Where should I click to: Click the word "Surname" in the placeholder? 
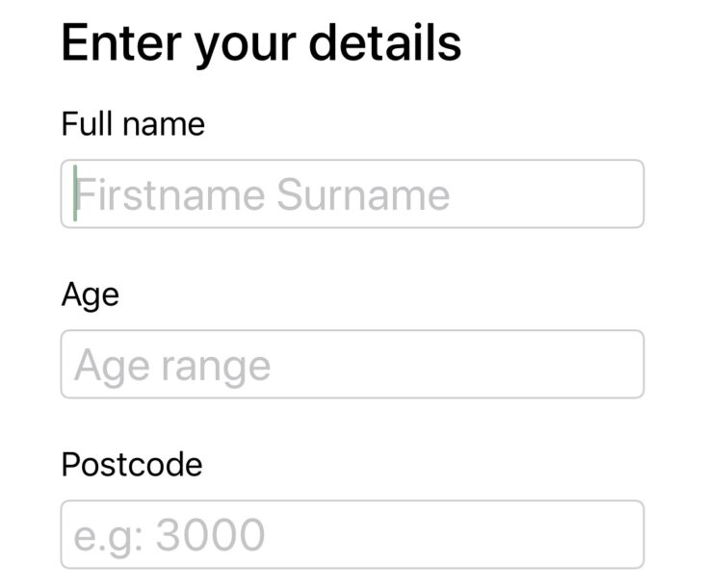point(363,195)
